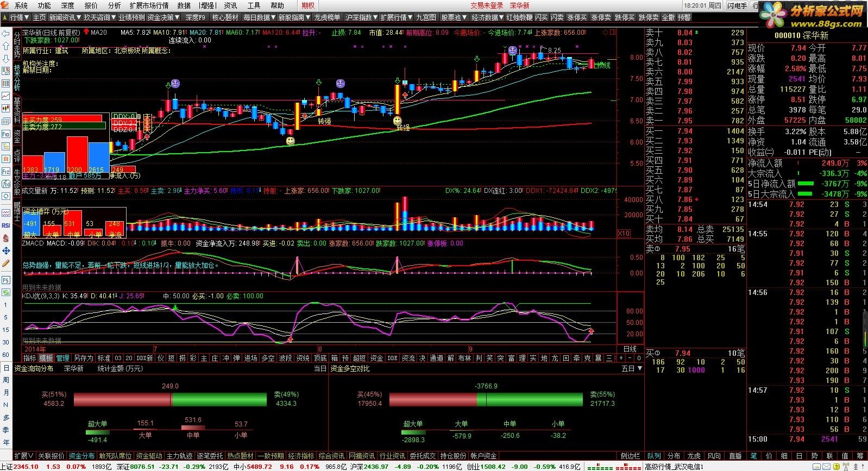This screenshot has height=471, width=868.
Task: Click the 涨停买 toolbar button
Action: point(577,17)
